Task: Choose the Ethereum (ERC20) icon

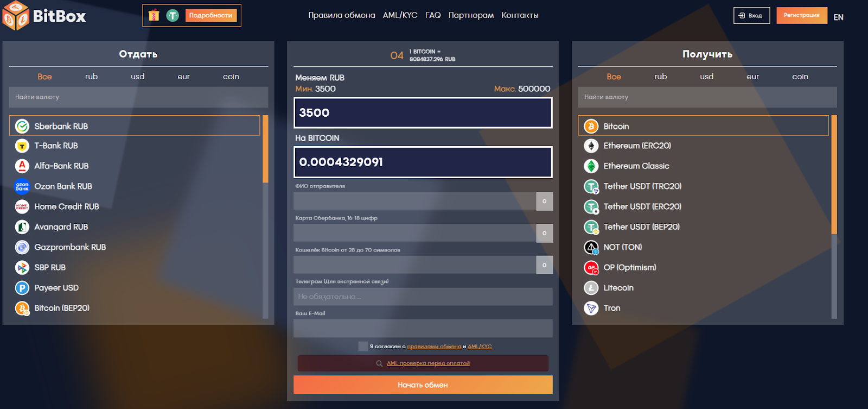Action: pos(591,146)
